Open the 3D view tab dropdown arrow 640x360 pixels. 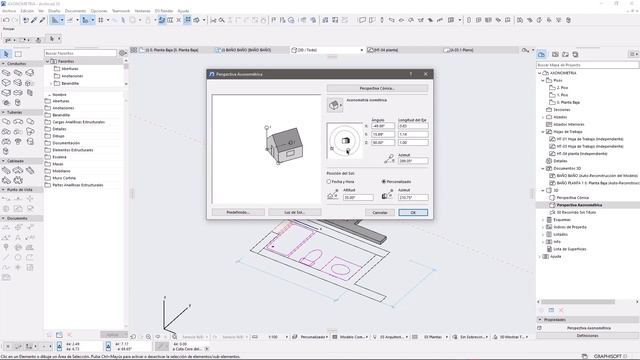click(x=362, y=50)
